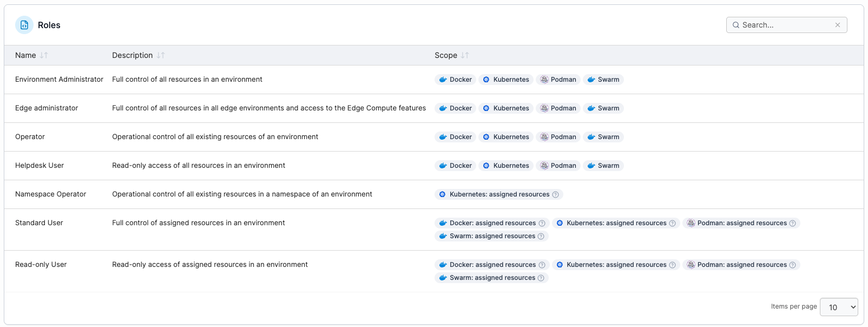The height and width of the screenshot is (327, 868).
Task: Sort roles by Description column
Action: point(161,55)
